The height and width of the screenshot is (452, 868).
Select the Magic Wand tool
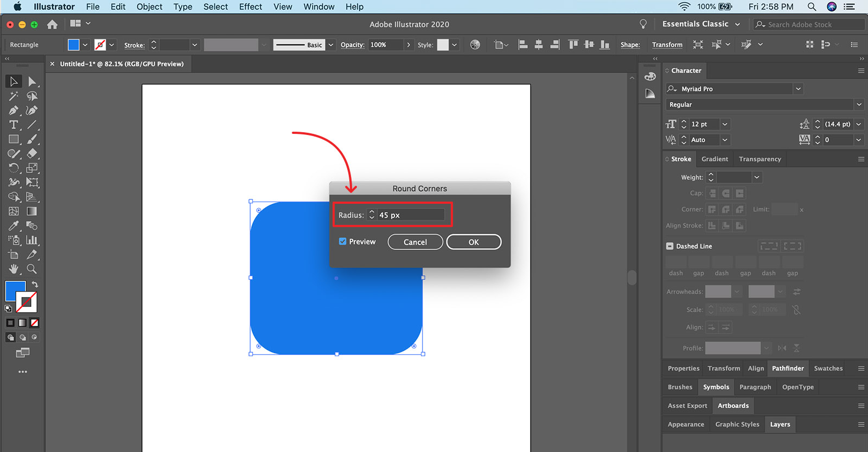[14, 96]
